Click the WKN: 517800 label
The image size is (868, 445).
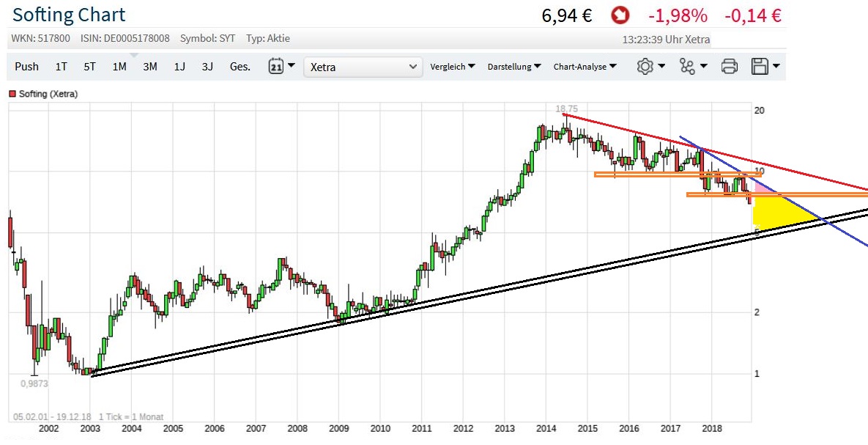(x=41, y=38)
